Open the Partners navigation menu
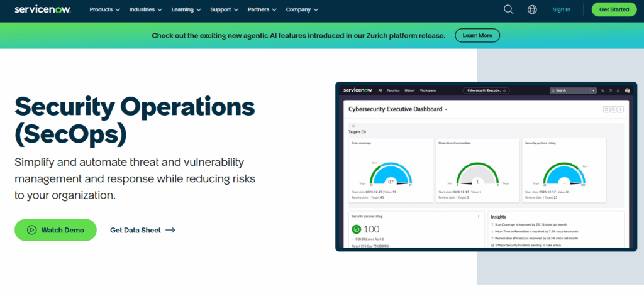 point(263,9)
